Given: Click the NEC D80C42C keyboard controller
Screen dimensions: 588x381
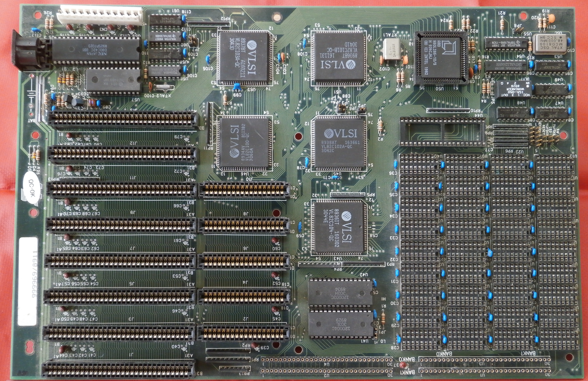Looking at the screenshot, I should 96,50.
